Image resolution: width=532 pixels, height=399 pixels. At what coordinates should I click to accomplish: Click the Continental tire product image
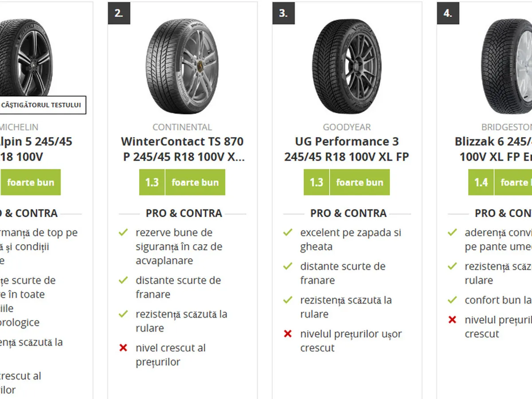pyautogui.click(x=182, y=66)
